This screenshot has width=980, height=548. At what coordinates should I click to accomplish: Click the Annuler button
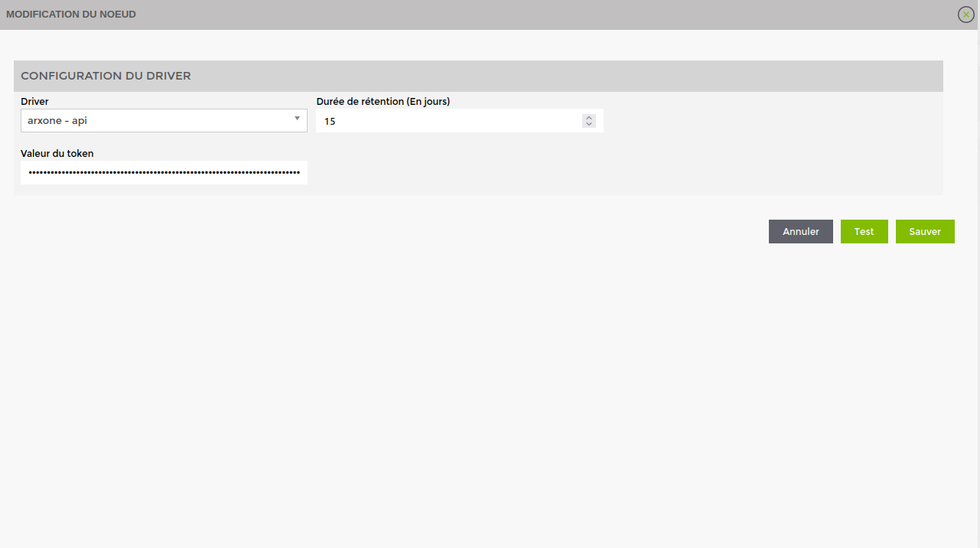[x=801, y=232]
